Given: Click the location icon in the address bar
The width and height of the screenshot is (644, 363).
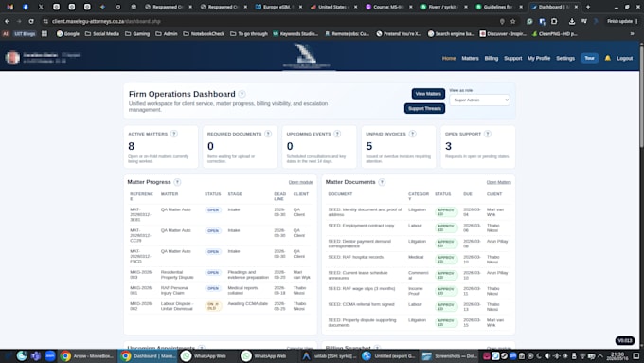Looking at the screenshot, I should click(x=502, y=21).
